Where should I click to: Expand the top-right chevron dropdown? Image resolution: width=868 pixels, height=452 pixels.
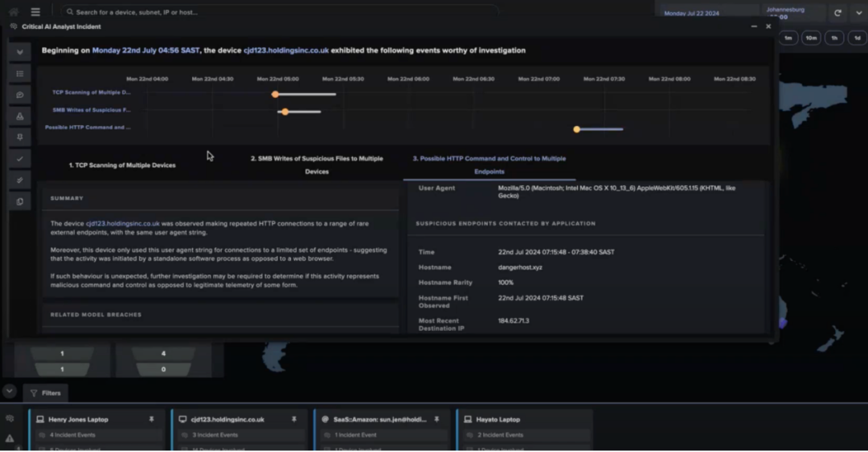858,13
